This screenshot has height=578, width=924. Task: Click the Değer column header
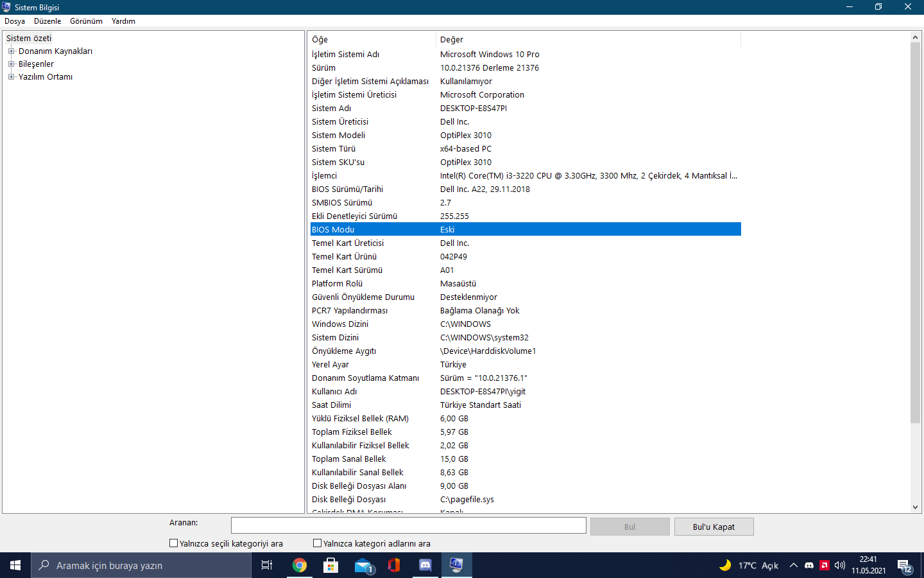(x=588, y=40)
